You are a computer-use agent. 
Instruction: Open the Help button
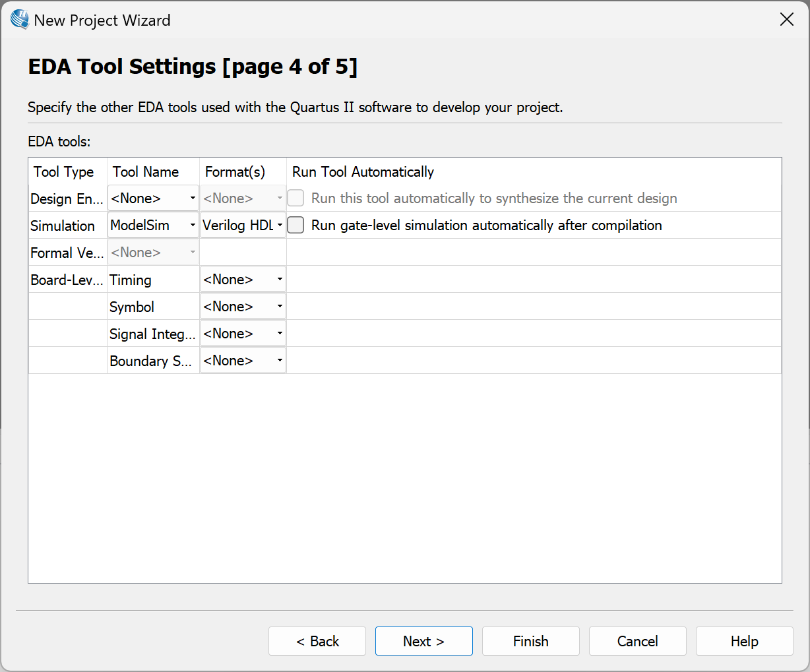pyautogui.click(x=745, y=641)
